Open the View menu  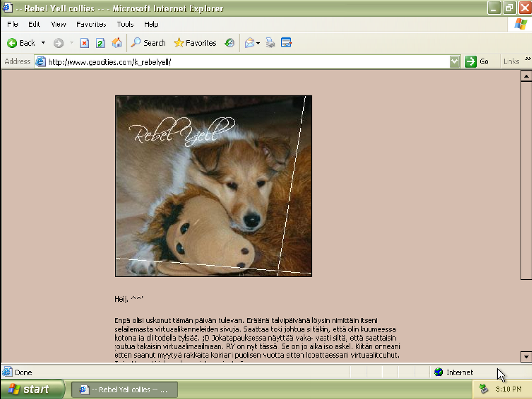[58, 24]
